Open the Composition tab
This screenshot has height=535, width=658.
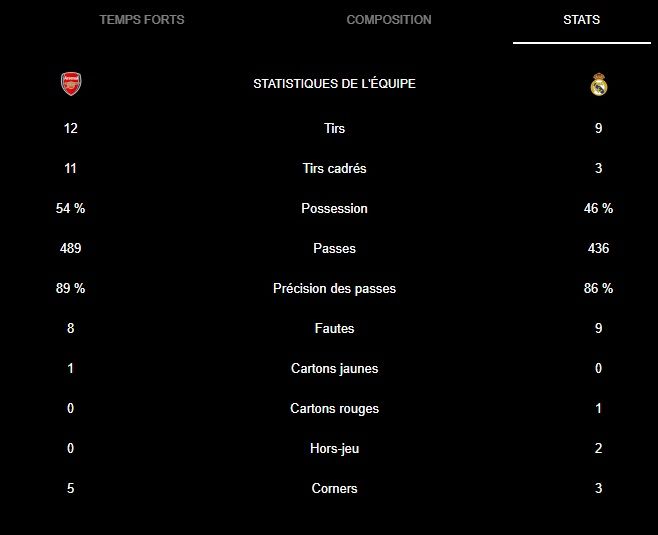pyautogui.click(x=389, y=20)
